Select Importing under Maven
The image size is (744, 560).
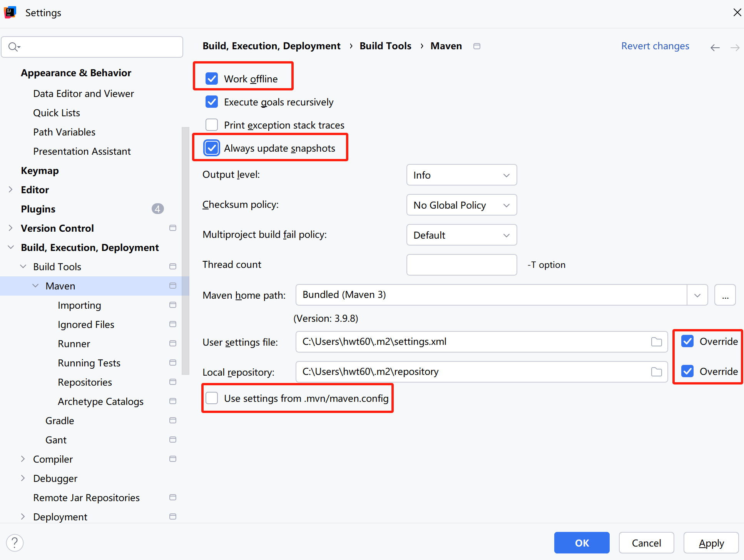pyautogui.click(x=79, y=305)
